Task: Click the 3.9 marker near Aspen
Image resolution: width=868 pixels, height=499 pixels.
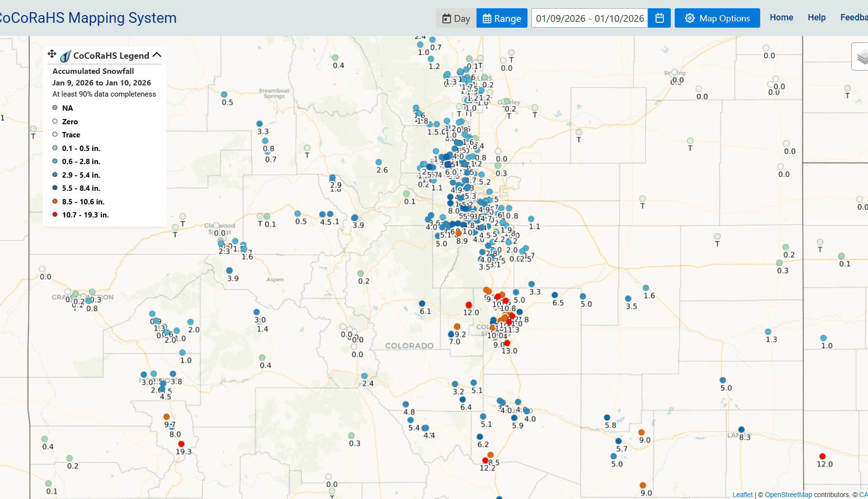Action: click(x=229, y=270)
